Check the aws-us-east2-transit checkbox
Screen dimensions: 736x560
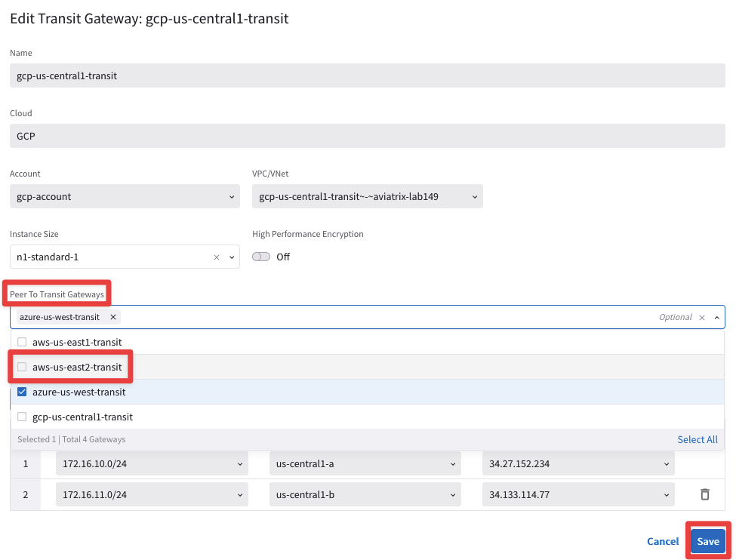click(22, 367)
